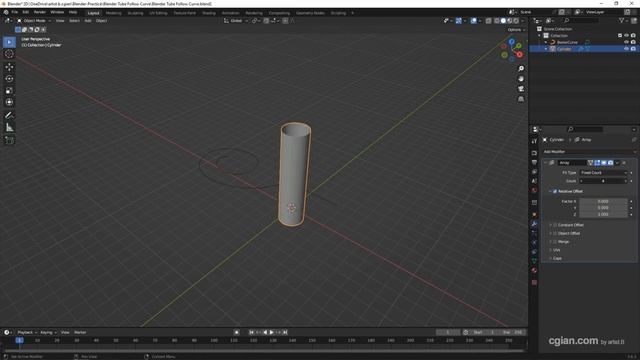
Task: Click the outliner search field
Action: click(582, 20)
